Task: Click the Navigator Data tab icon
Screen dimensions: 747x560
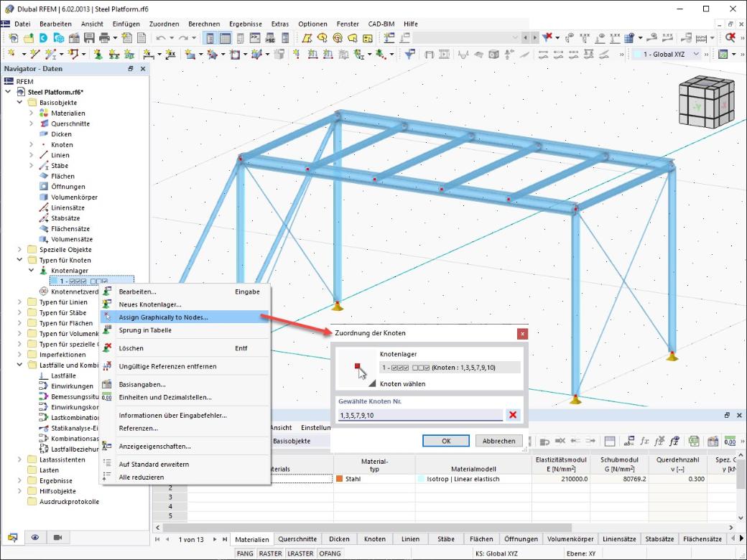Action: click(13, 538)
